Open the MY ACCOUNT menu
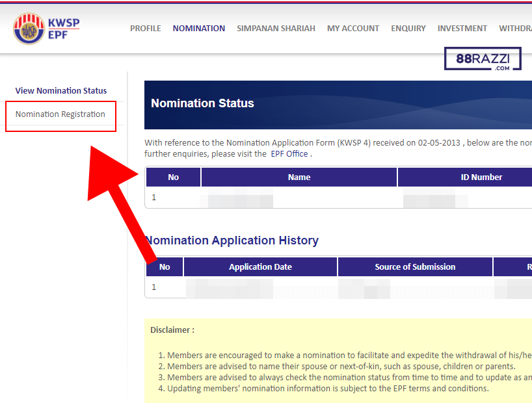532x403 pixels. pyautogui.click(x=352, y=29)
